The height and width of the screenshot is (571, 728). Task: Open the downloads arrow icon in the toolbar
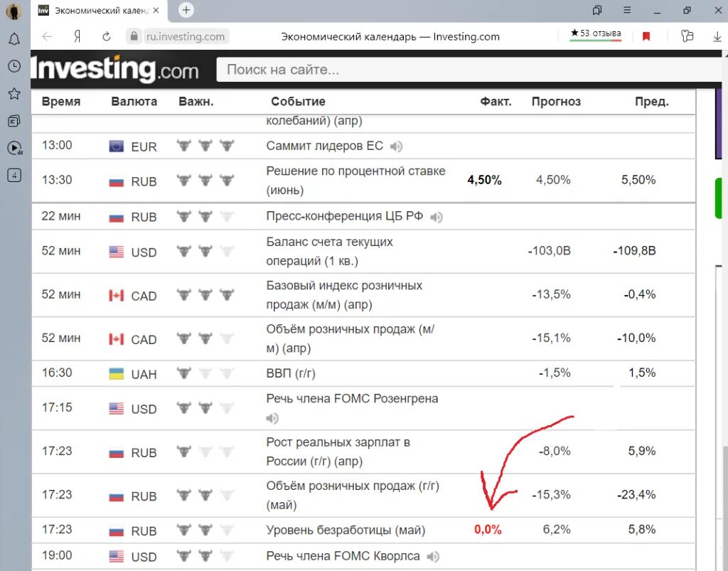click(717, 36)
